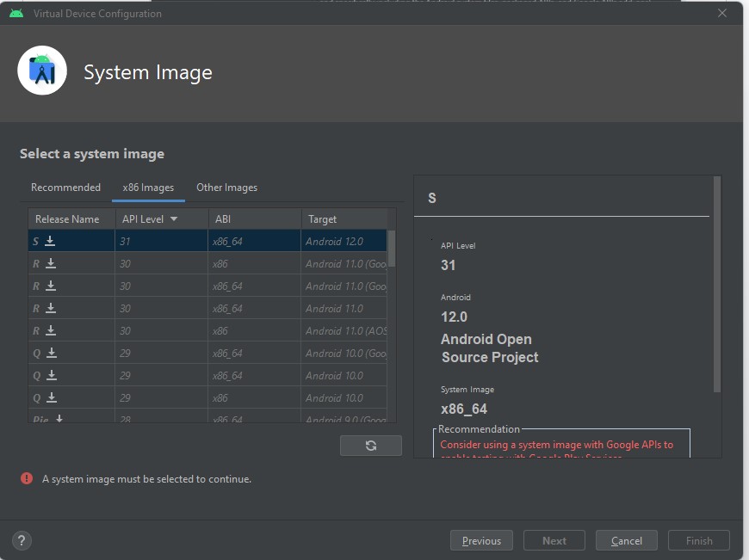Click the system image table scrollbar thumb
The height and width of the screenshot is (560, 749).
coord(392,249)
